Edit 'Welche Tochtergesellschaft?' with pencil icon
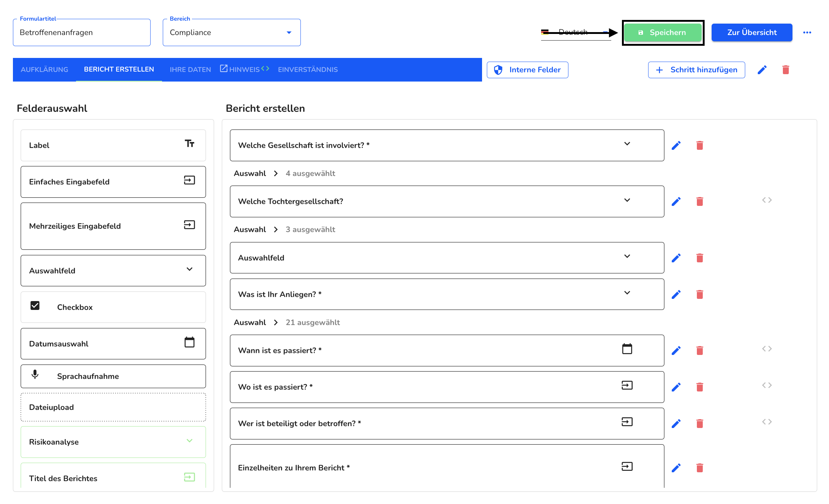 tap(676, 201)
